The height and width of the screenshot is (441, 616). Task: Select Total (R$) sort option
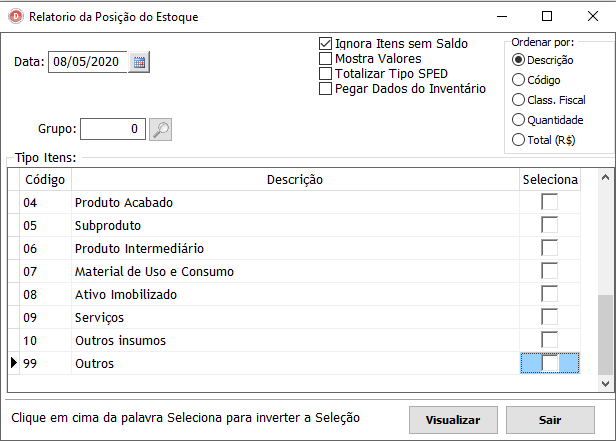[518, 140]
